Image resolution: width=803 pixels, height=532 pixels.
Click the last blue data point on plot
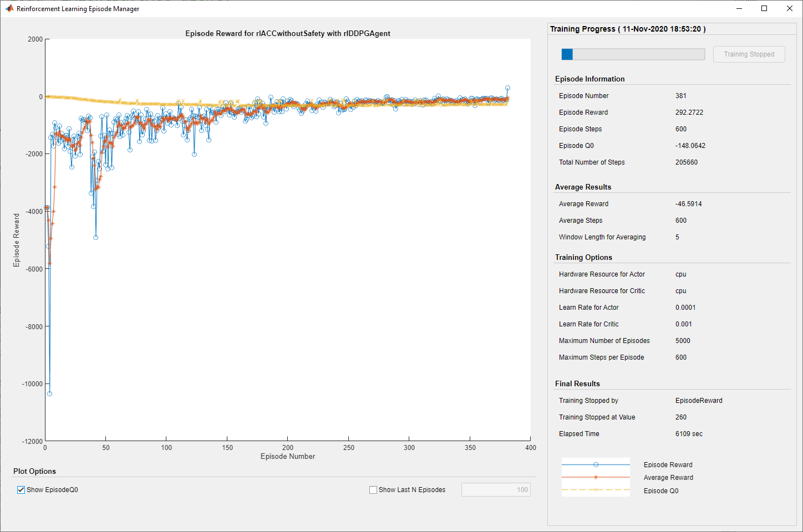507,88
